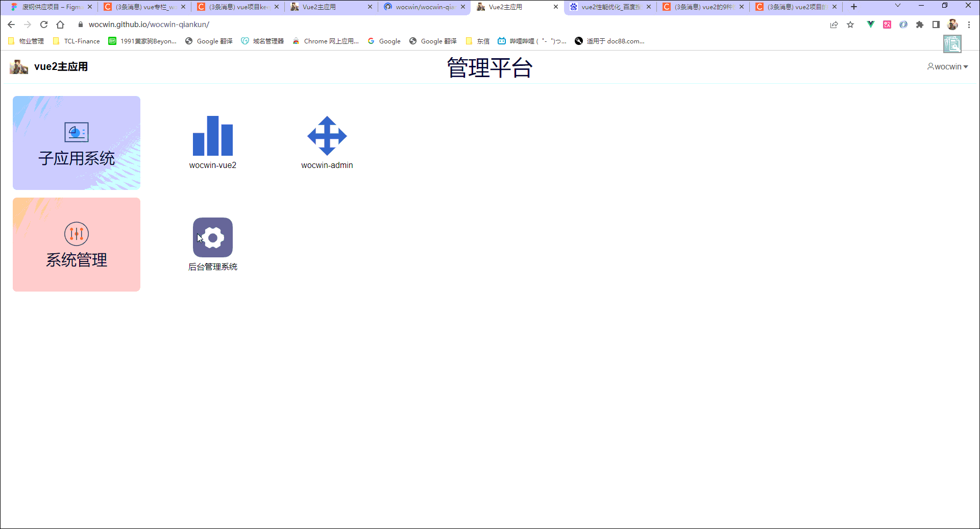Click inside the browser address bar

click(204, 24)
